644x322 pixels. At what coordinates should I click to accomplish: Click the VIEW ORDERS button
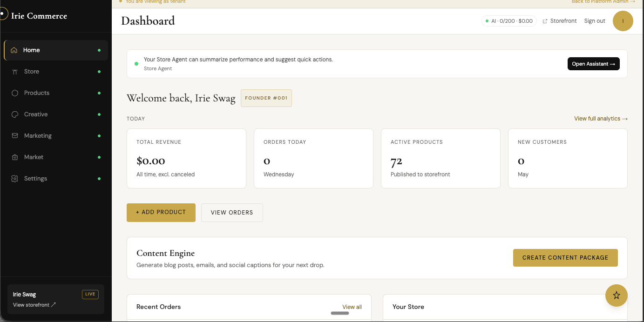pyautogui.click(x=232, y=213)
